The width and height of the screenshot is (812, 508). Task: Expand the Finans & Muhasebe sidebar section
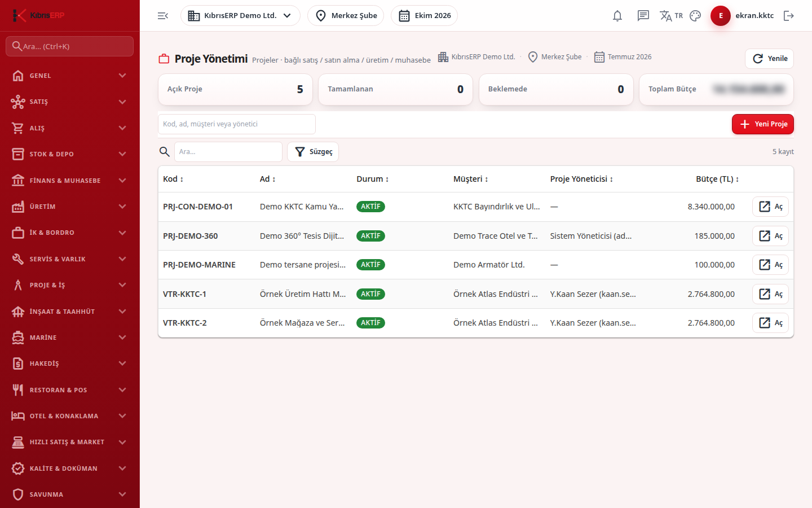pyautogui.click(x=70, y=181)
